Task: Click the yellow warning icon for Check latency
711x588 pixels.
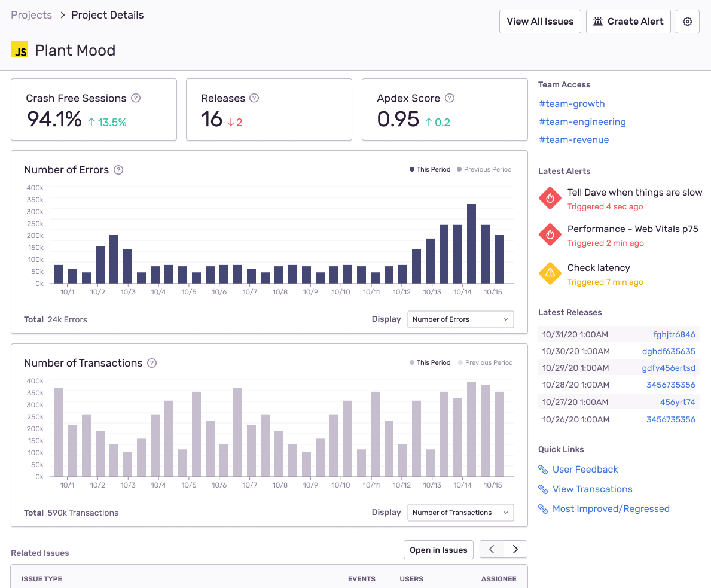Action: (550, 273)
